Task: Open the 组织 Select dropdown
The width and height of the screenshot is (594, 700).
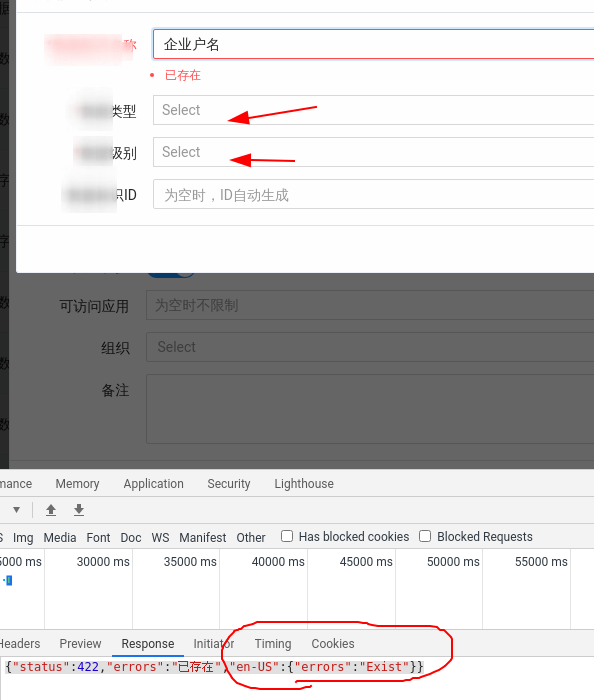Action: (x=370, y=347)
